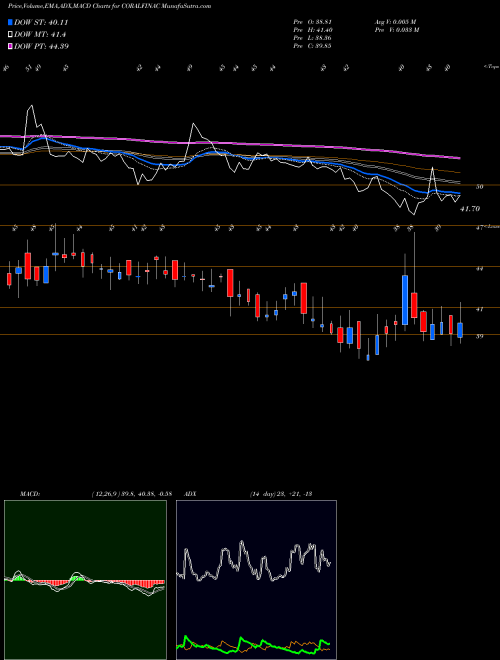500x660 pixels.
Task: Click the tall blue candle near chart's right side
Action: 405,300
